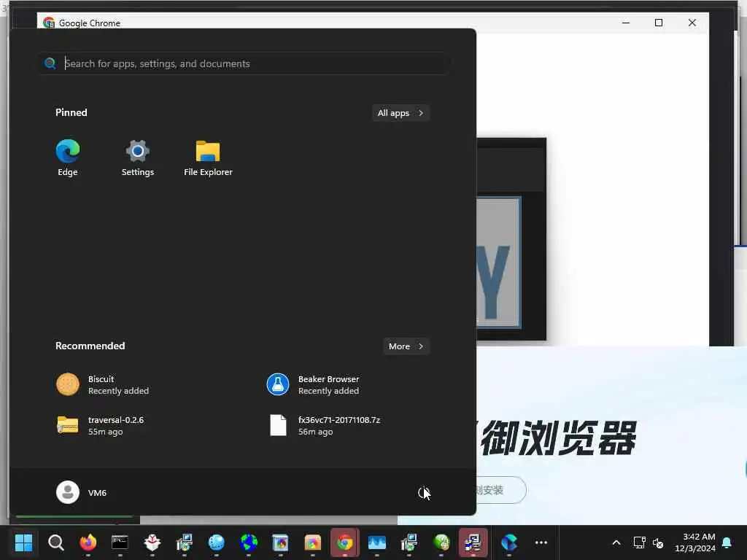
Task: Close the Google Chrome window
Action: click(x=692, y=23)
